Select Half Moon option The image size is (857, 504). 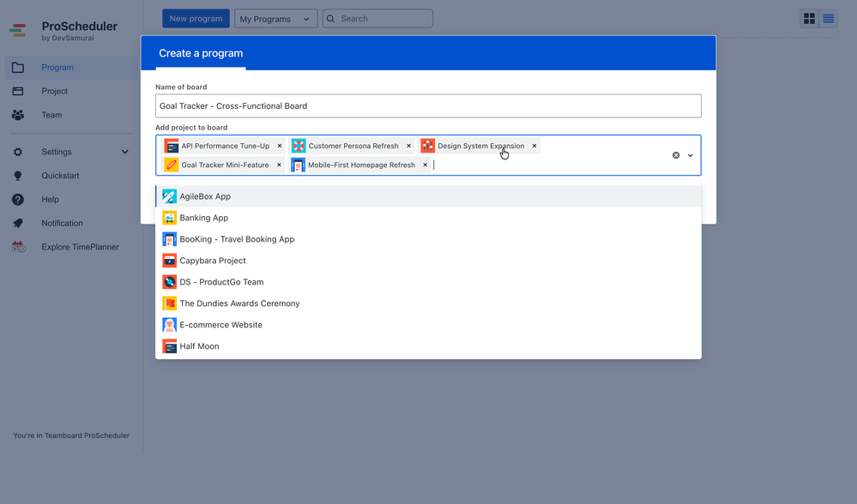(429, 346)
